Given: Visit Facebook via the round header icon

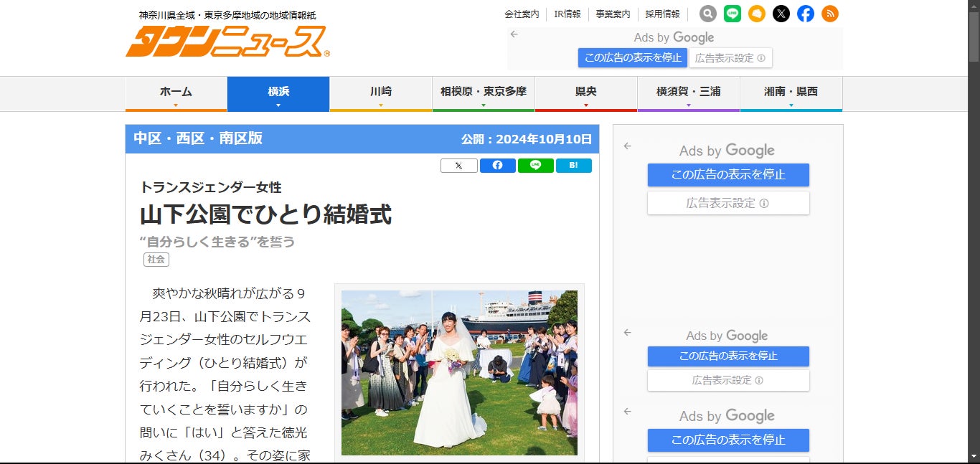Looking at the screenshot, I should [806, 14].
